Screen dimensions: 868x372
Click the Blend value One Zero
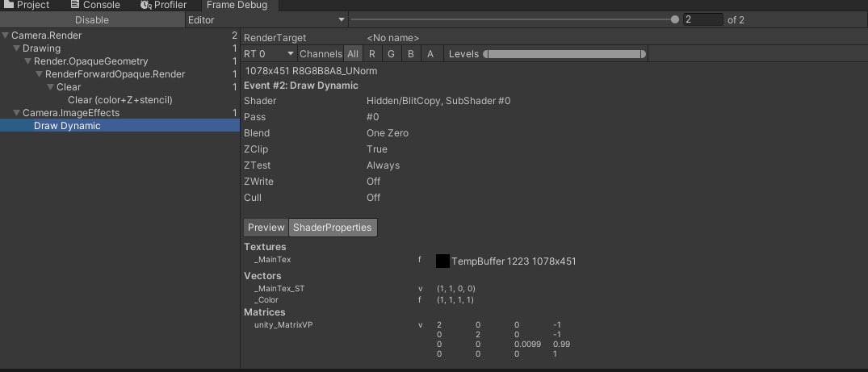388,133
